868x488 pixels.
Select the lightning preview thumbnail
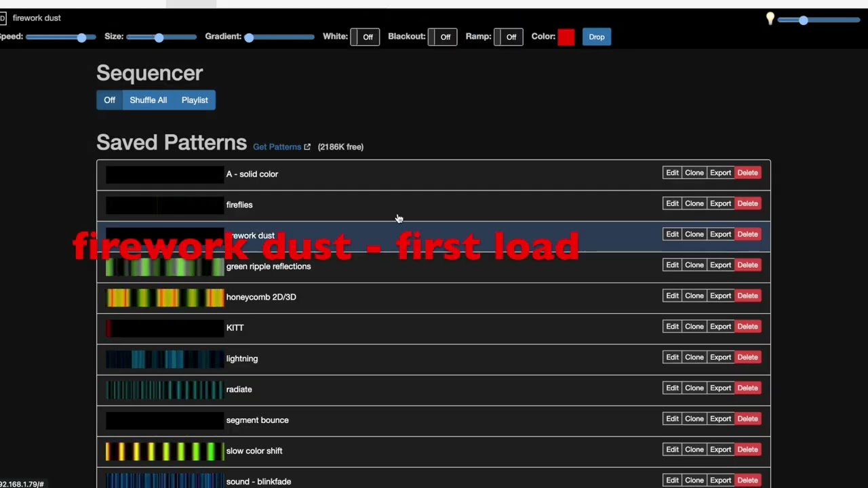click(x=165, y=359)
